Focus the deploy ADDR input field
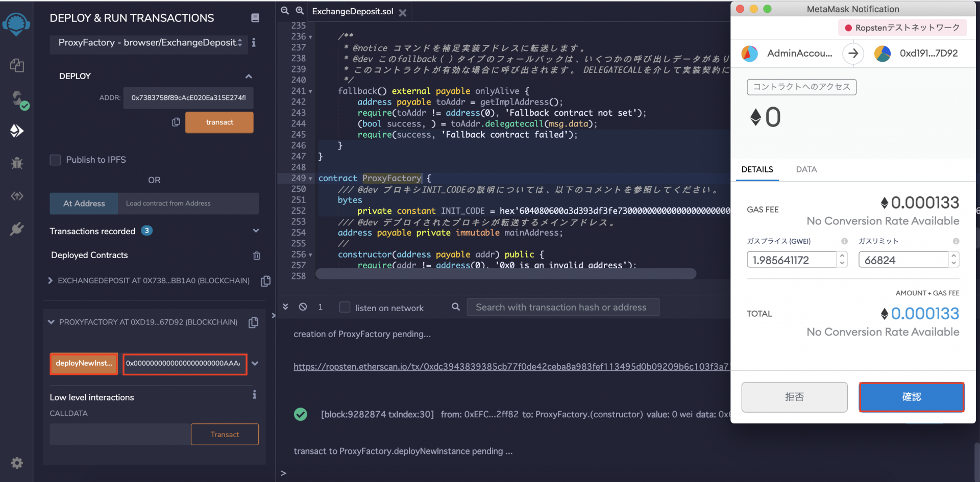The width and height of the screenshot is (980, 482). click(x=188, y=98)
